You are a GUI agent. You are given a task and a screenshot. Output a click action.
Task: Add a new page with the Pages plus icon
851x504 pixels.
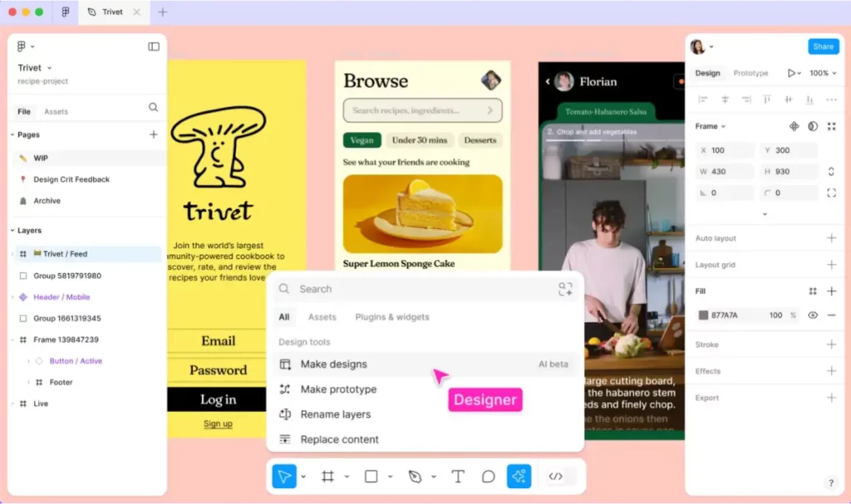tap(154, 135)
